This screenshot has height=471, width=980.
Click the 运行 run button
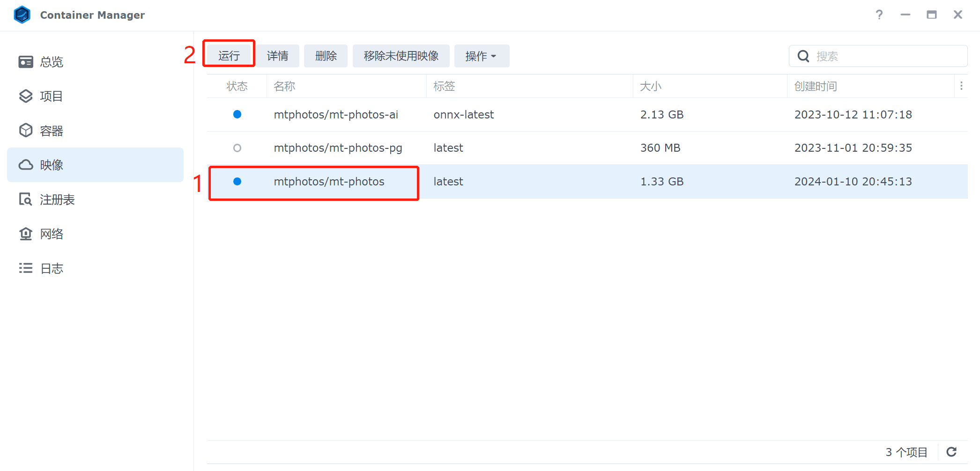229,56
